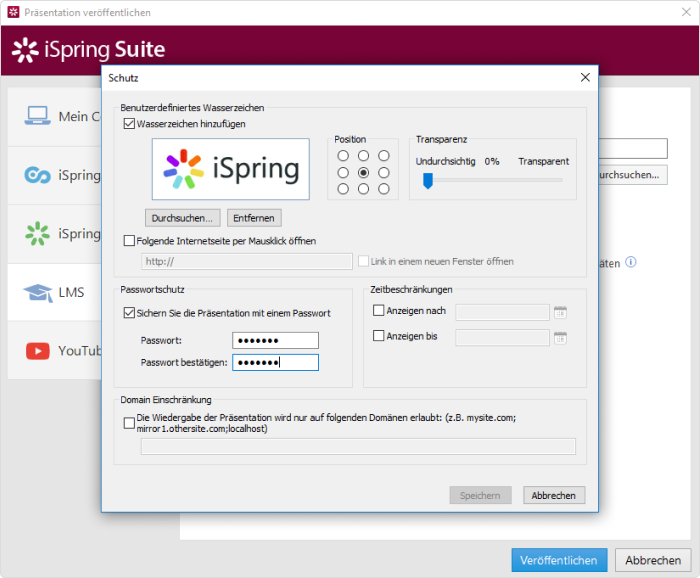Select center watermark position
The width and height of the screenshot is (700, 578).
(x=363, y=173)
